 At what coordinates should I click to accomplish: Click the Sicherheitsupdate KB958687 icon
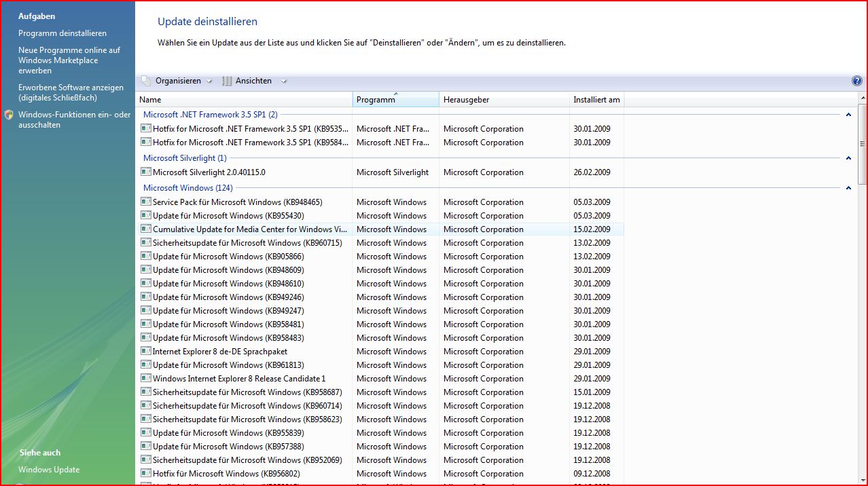145,392
